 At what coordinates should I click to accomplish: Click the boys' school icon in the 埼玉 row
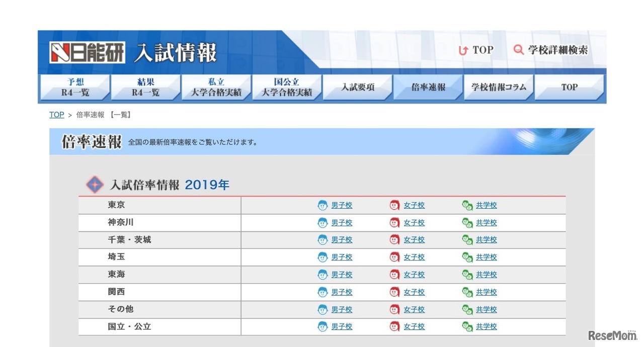coord(323,257)
